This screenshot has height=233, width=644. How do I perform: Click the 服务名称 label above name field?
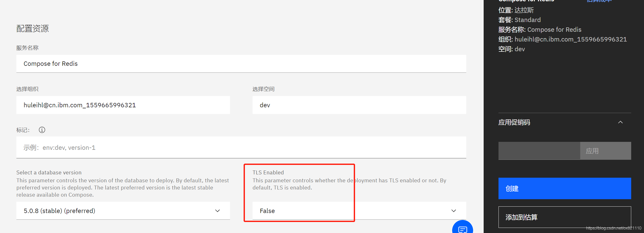click(x=27, y=48)
